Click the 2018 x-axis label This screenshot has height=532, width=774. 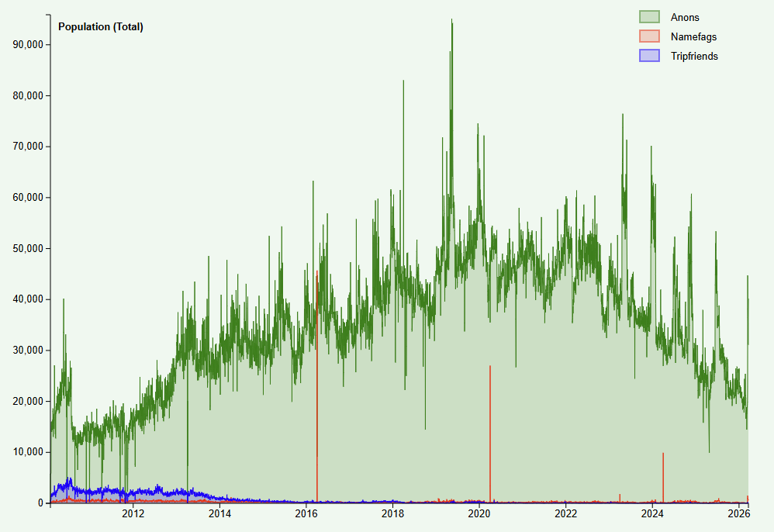pyautogui.click(x=392, y=513)
